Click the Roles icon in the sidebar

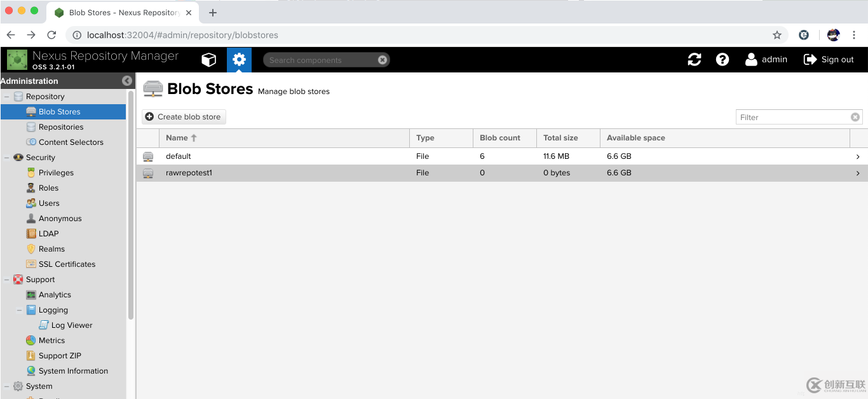point(31,188)
